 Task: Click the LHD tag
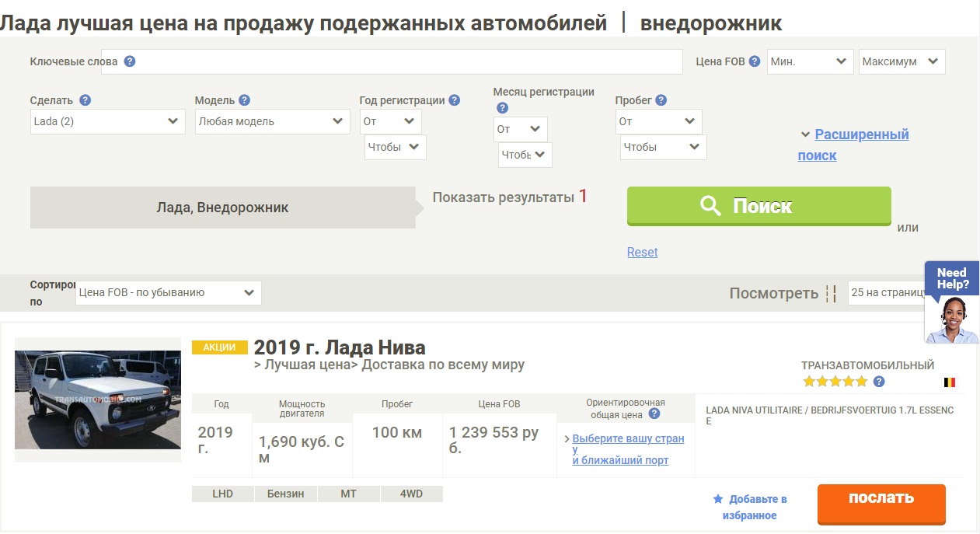click(222, 494)
